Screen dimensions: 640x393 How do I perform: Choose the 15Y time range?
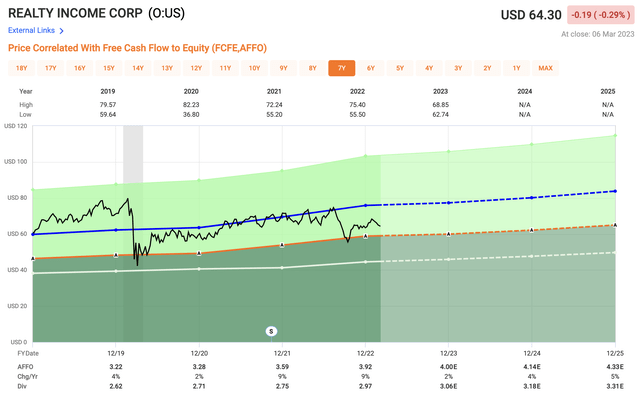pyautogui.click(x=109, y=68)
